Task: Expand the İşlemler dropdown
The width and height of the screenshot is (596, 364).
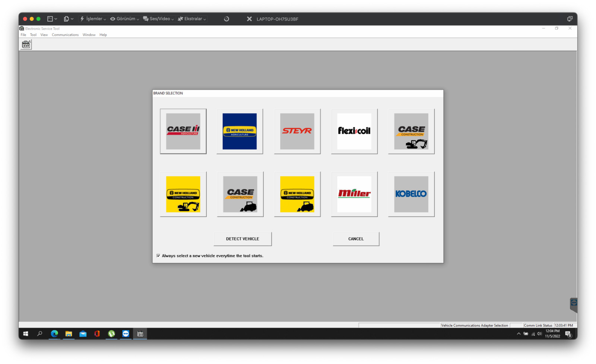Action: (93, 19)
